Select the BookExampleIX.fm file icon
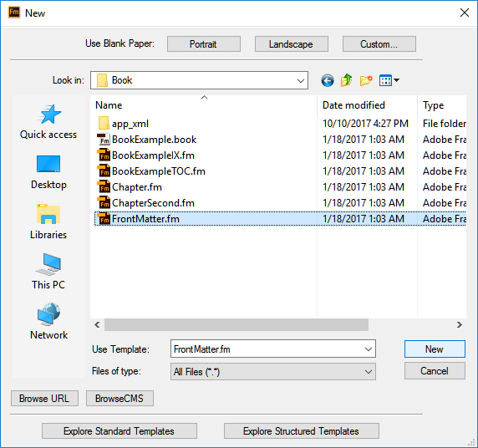This screenshot has height=448, width=478. [x=104, y=155]
